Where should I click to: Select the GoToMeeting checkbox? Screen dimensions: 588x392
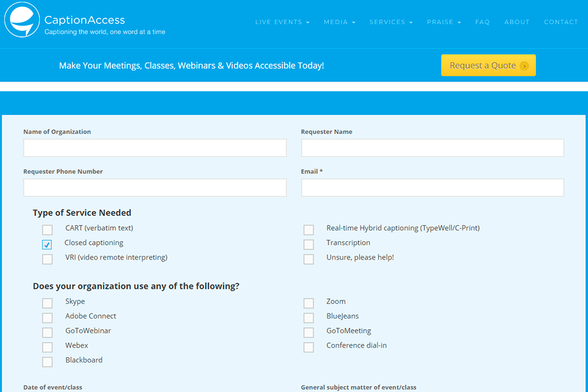pos(309,333)
